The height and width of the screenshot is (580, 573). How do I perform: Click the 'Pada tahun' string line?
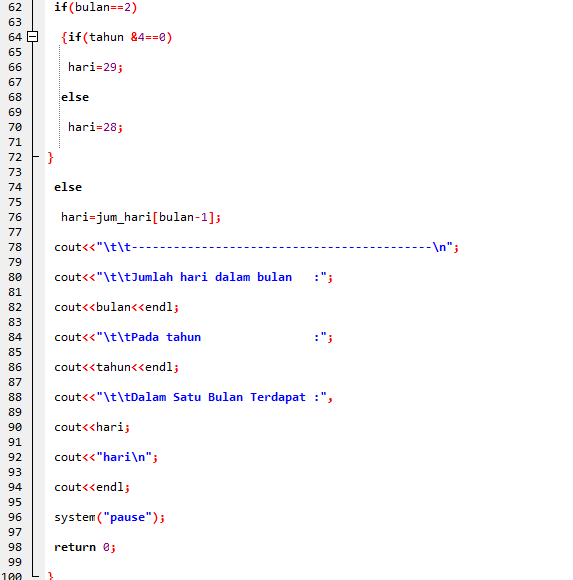pos(193,337)
